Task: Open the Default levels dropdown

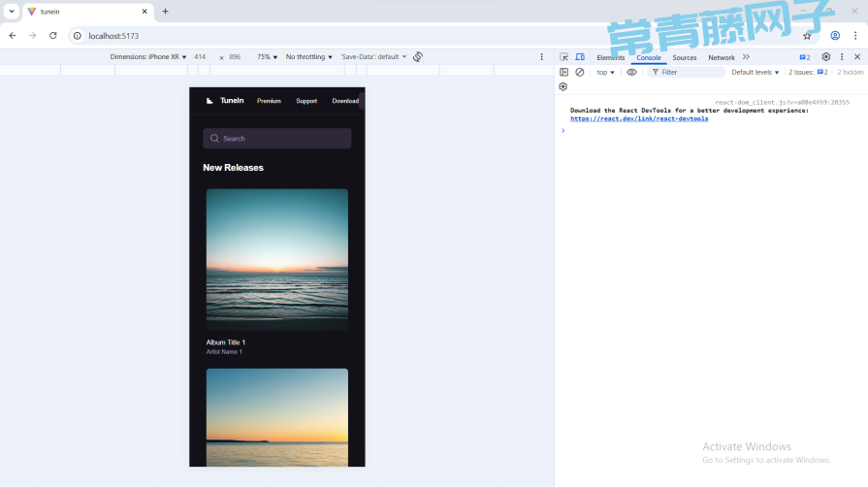Action: [755, 72]
